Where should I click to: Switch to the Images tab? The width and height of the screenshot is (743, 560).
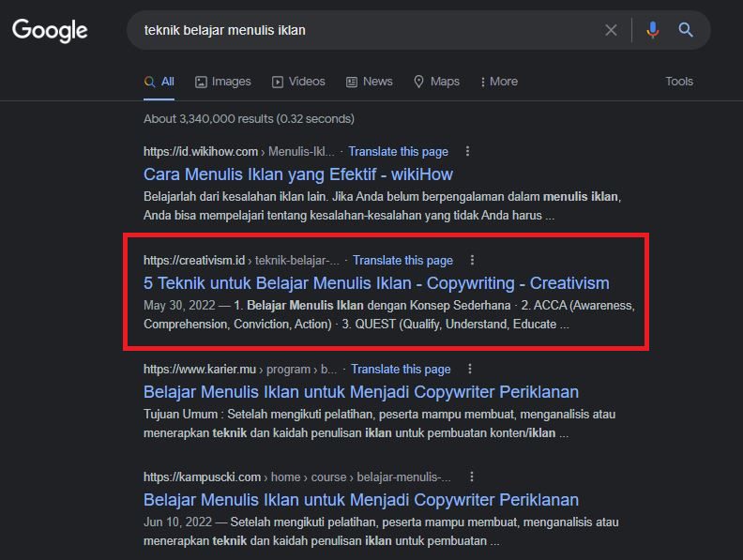click(223, 82)
